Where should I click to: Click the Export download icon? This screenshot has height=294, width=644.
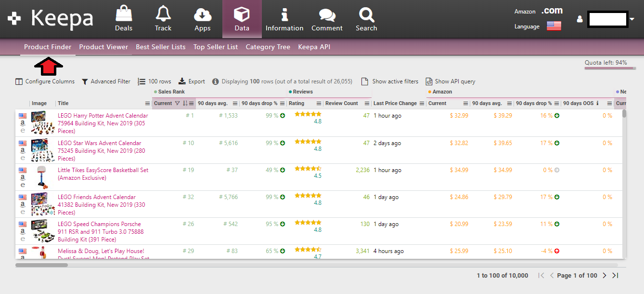pos(182,81)
